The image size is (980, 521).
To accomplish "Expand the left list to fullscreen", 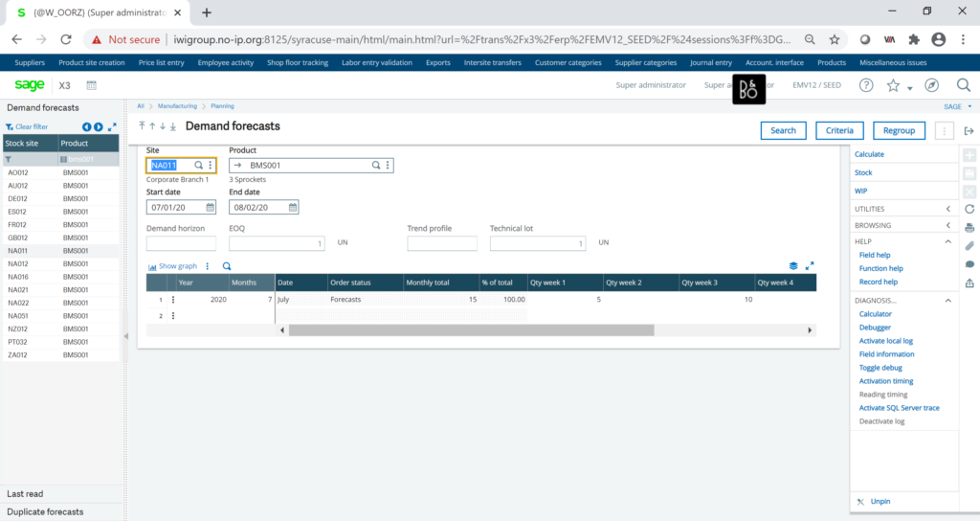I will 112,127.
